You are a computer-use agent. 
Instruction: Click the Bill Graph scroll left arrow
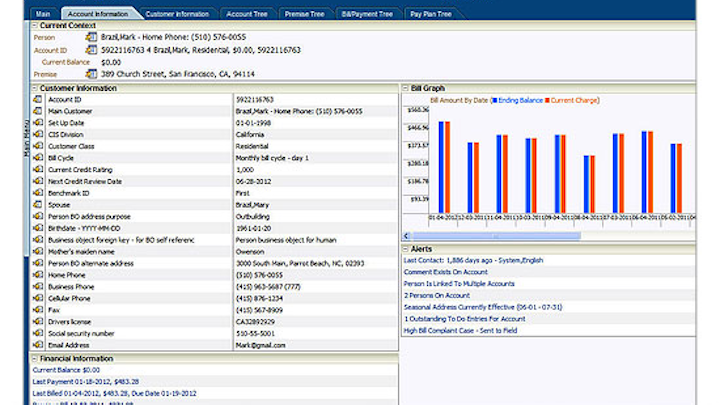[406, 236]
